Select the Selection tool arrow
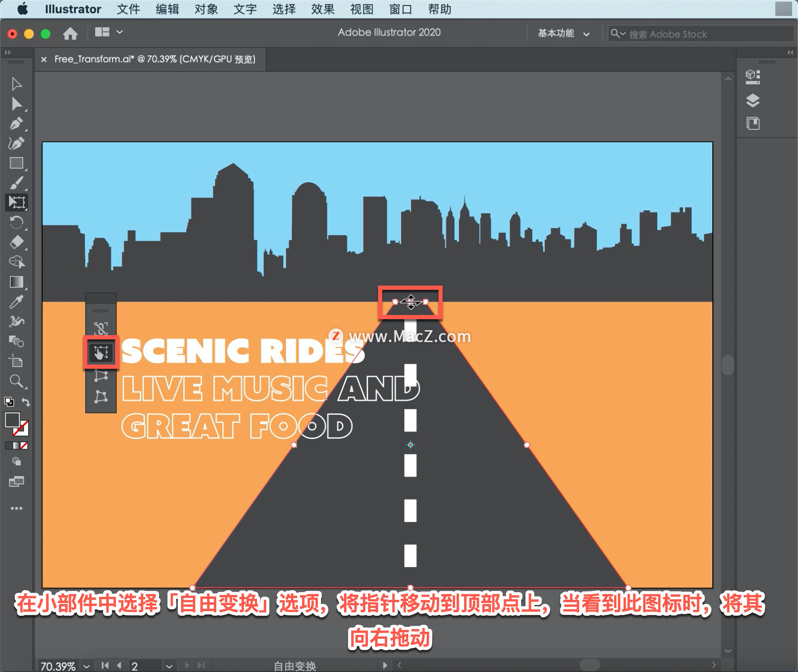The height and width of the screenshot is (672, 798). tap(16, 84)
